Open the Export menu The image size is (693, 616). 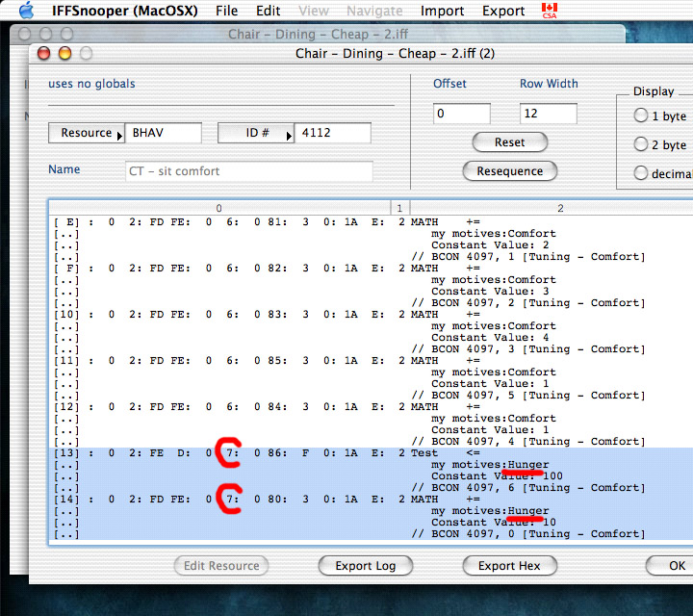pyautogui.click(x=503, y=11)
